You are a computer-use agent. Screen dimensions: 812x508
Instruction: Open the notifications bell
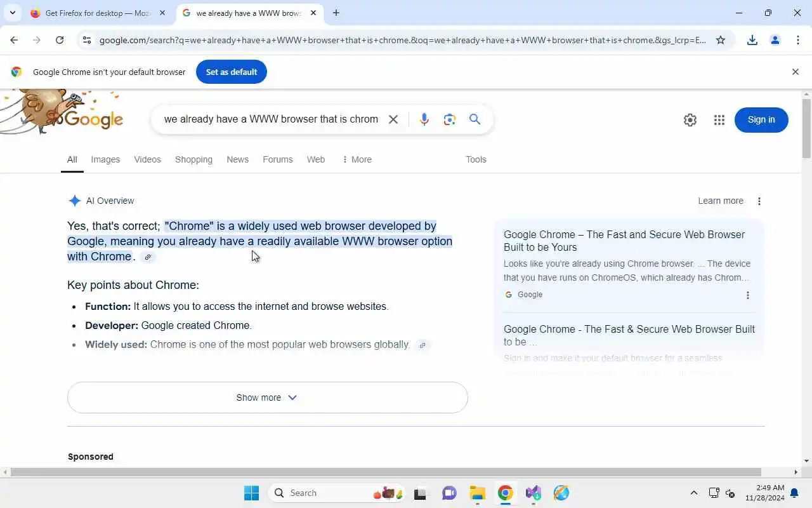794,493
